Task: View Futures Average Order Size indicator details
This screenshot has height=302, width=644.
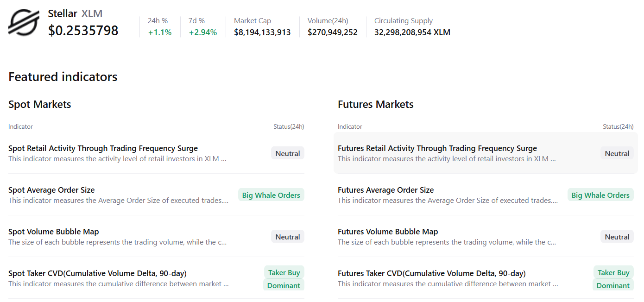Action: coord(385,190)
